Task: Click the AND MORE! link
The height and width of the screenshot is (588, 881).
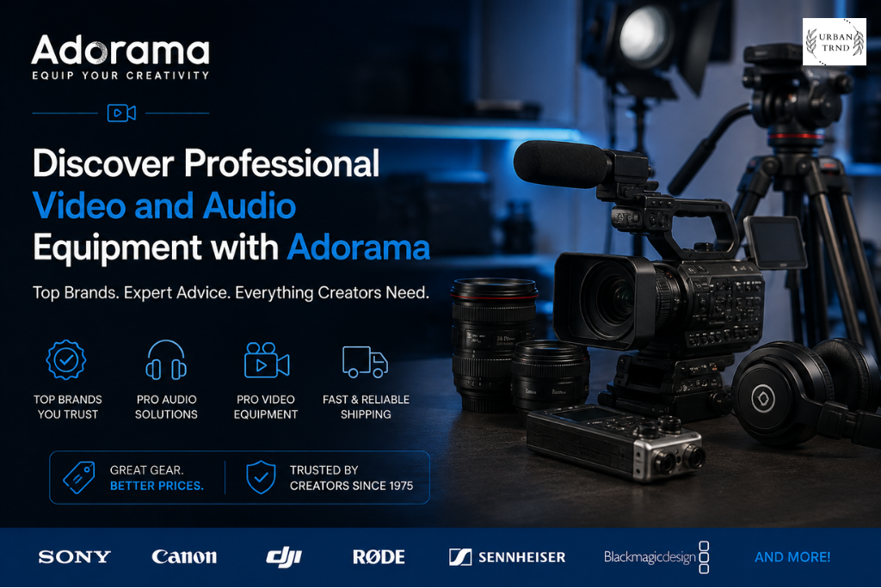Action: pos(792,557)
